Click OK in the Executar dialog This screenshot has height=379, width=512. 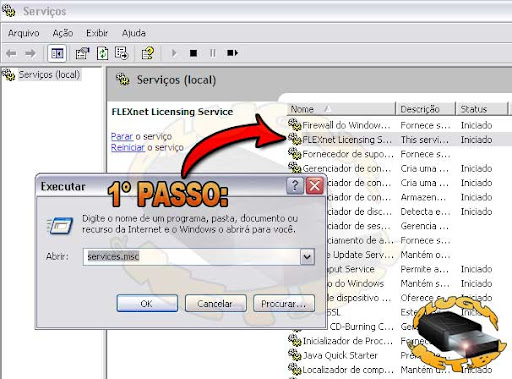coord(147,303)
